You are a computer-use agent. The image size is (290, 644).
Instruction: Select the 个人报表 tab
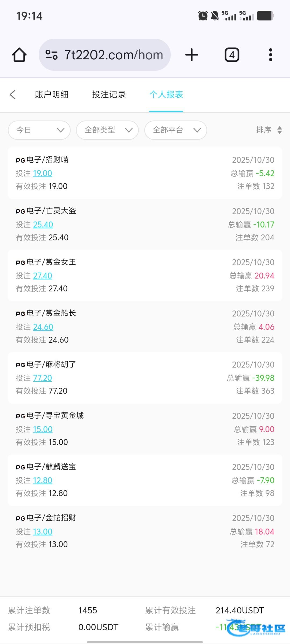[166, 94]
